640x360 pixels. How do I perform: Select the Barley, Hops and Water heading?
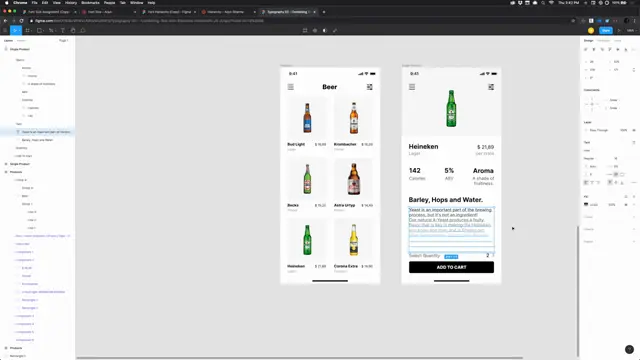[x=445, y=200]
